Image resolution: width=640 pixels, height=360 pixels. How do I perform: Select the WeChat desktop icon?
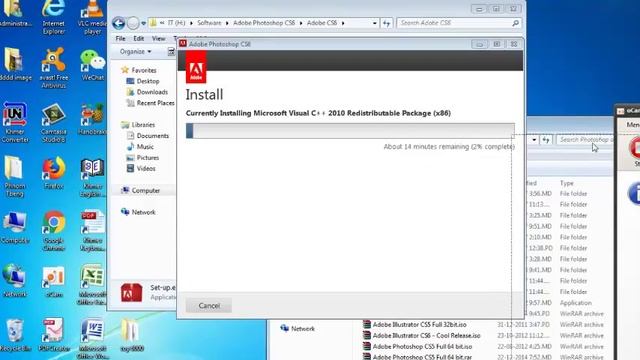92,65
